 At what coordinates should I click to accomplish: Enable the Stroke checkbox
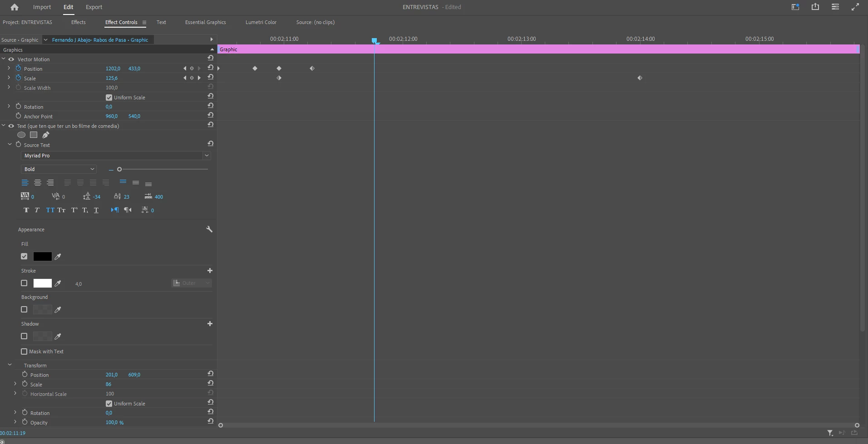pos(24,283)
